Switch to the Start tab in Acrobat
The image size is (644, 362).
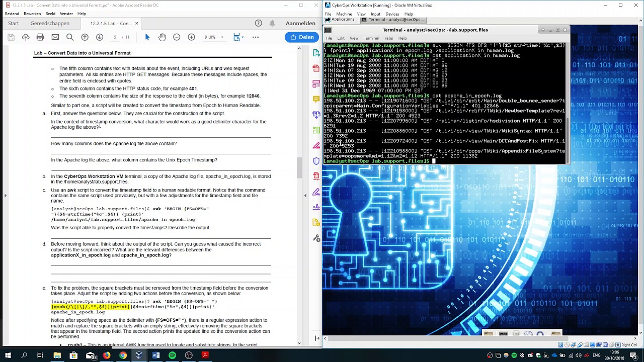(13, 23)
